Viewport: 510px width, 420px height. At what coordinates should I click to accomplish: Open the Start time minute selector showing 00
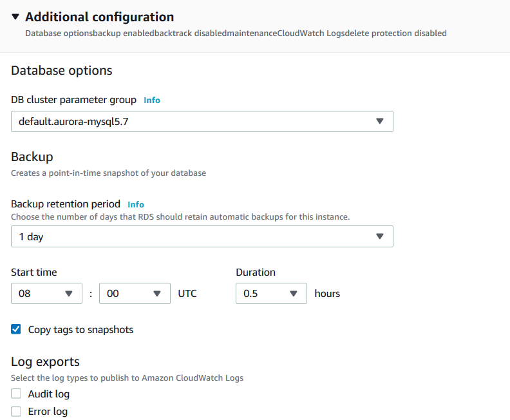(x=127, y=293)
